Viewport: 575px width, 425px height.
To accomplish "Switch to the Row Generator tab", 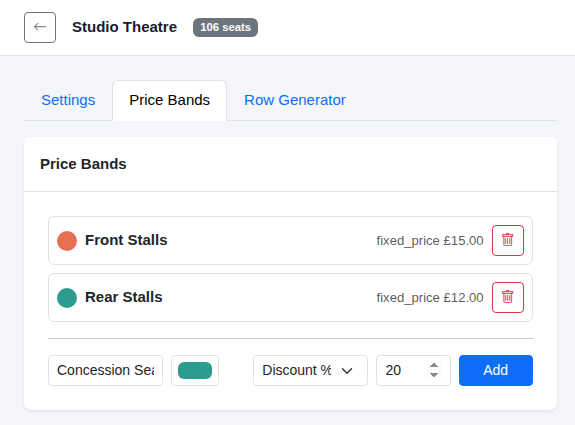I will 295,100.
